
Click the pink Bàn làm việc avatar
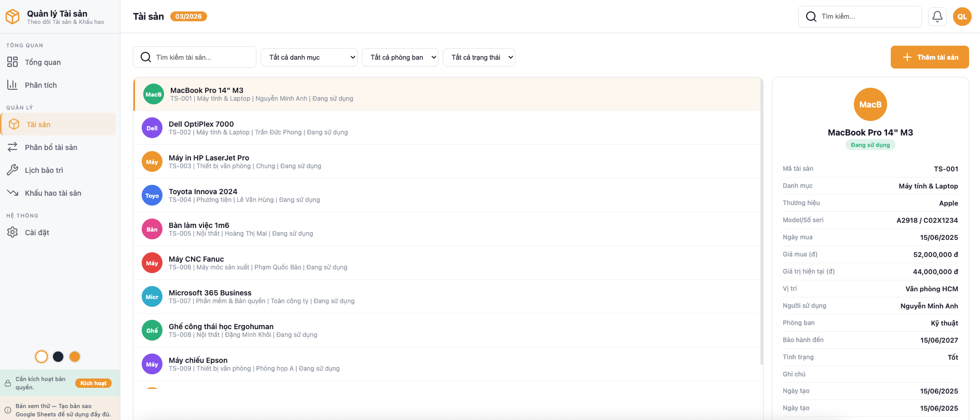click(152, 229)
